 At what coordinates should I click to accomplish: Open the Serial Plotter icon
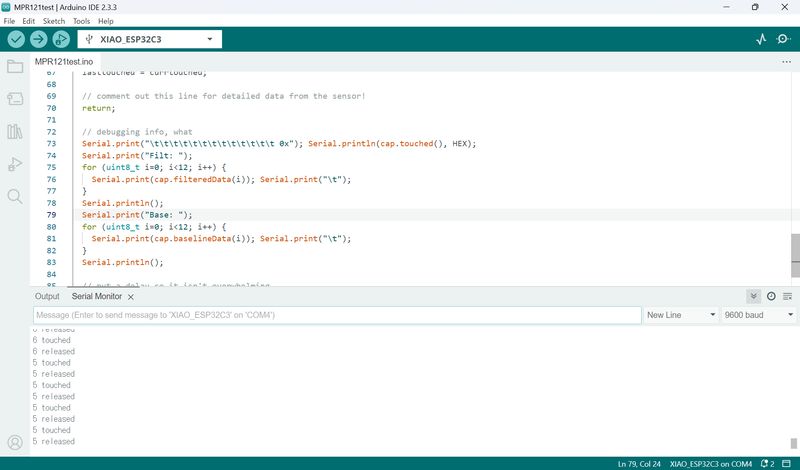761,39
